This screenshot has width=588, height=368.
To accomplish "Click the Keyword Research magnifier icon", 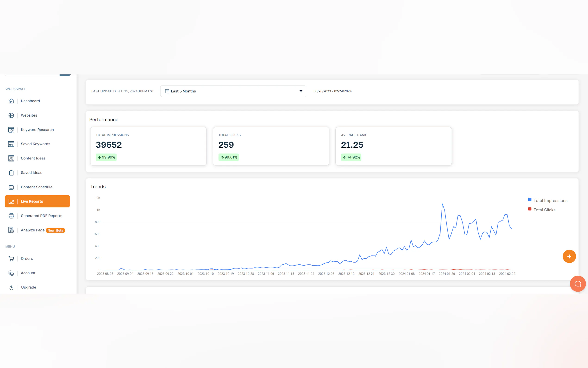I will click(11, 130).
